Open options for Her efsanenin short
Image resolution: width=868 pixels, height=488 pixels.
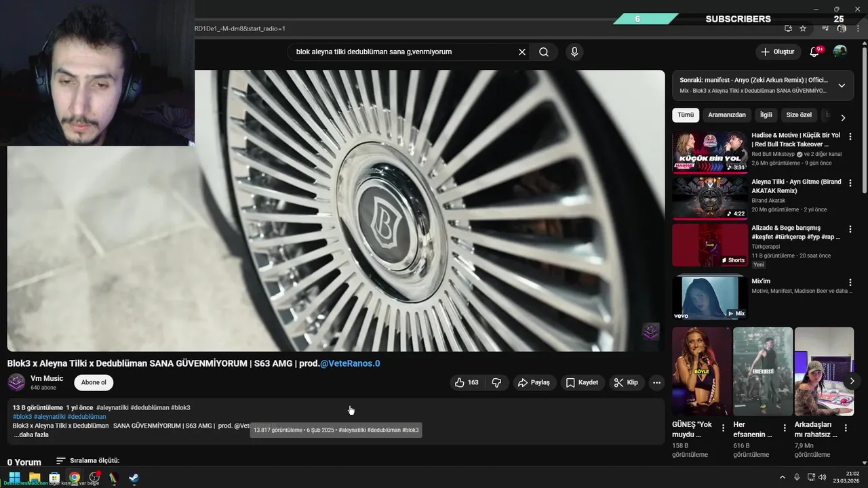point(785,428)
